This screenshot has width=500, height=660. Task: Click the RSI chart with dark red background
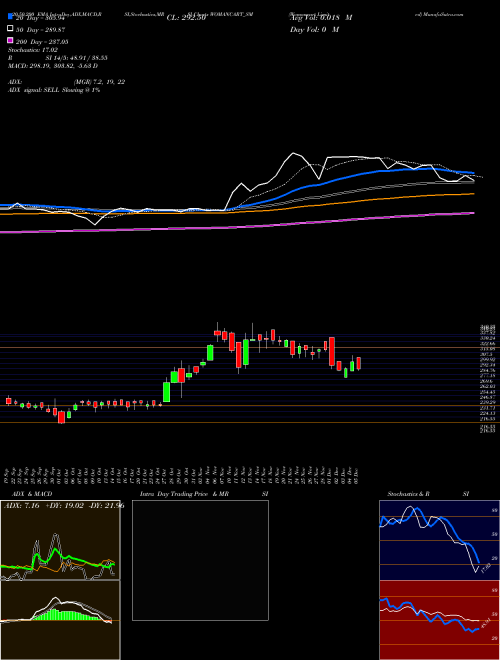pos(439,620)
